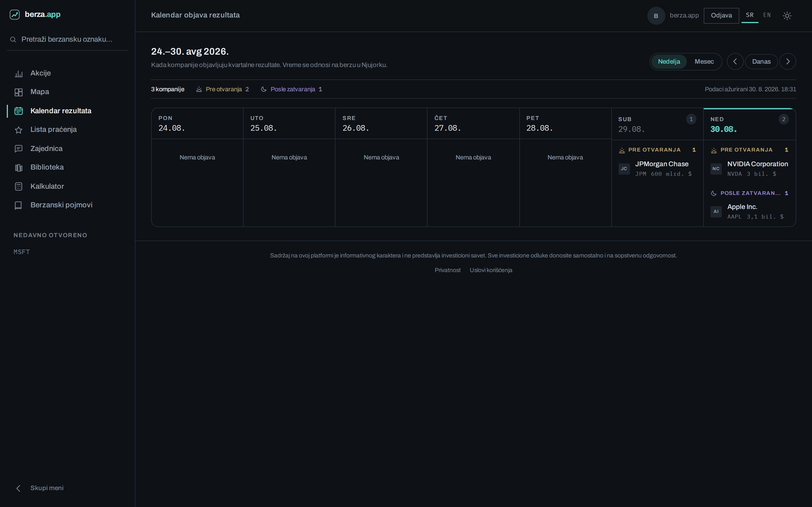The image size is (812, 507).
Task: Click the Berzanski pojmovi book icon
Action: (x=18, y=205)
